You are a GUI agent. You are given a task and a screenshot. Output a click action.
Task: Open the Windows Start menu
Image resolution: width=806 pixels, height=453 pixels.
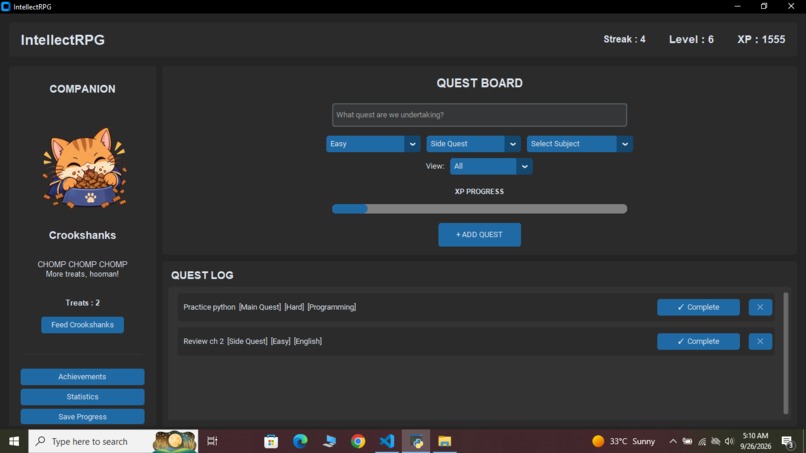14,441
